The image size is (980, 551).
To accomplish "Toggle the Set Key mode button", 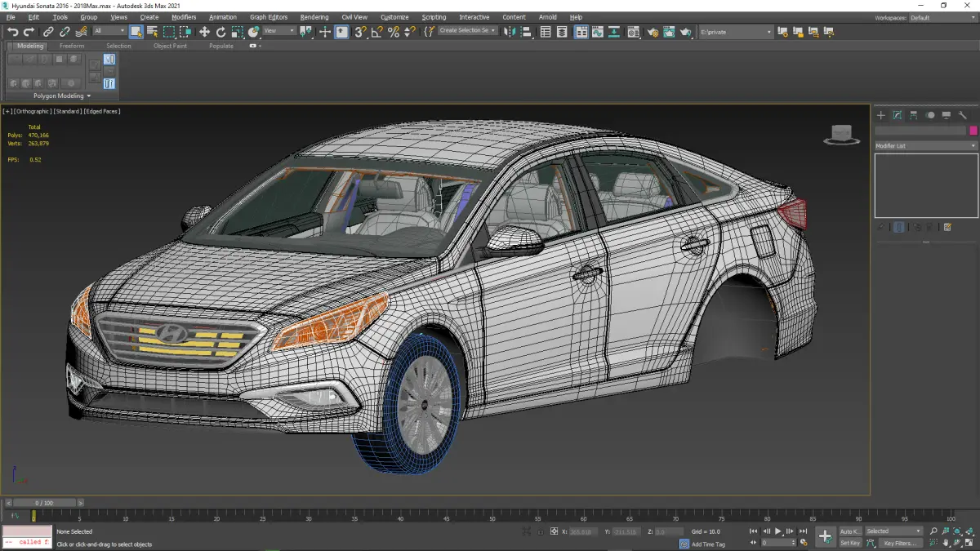I will click(850, 543).
